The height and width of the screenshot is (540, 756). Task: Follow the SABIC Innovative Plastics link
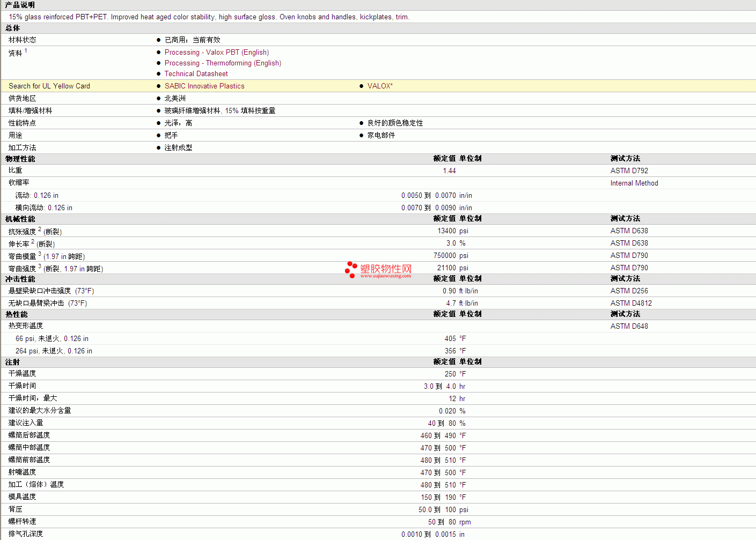click(x=204, y=86)
